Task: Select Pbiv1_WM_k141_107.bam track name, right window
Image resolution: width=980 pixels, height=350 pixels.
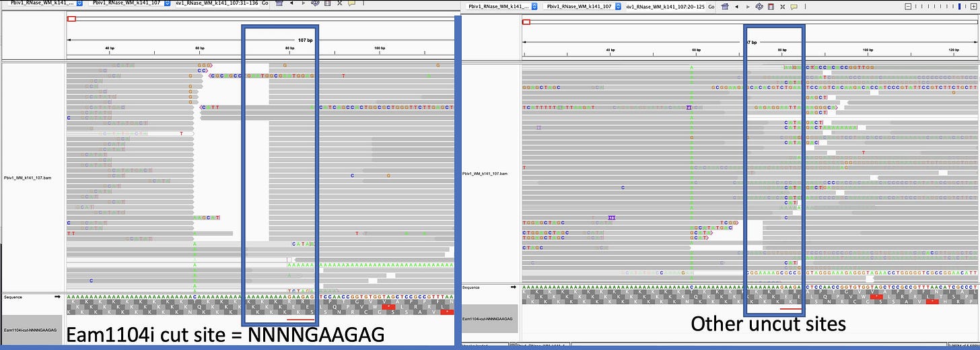Action: [x=485, y=174]
